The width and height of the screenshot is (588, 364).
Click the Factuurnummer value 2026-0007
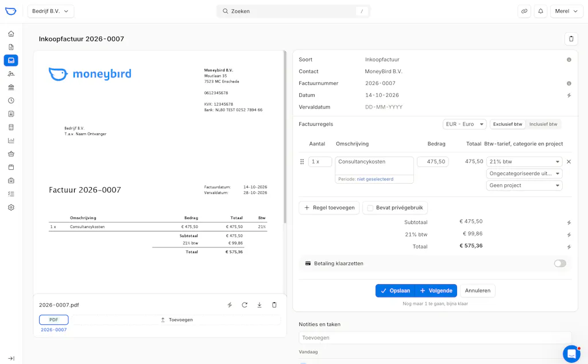[x=380, y=83]
